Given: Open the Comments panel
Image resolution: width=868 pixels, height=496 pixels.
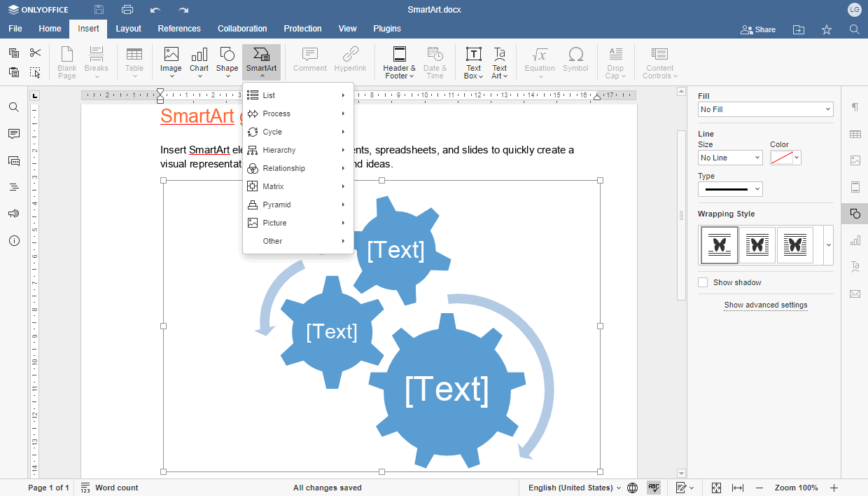Looking at the screenshot, I should pos(13,134).
